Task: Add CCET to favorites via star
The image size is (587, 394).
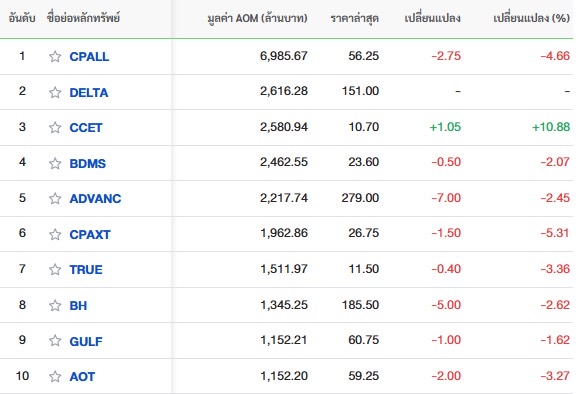Action: [x=55, y=127]
